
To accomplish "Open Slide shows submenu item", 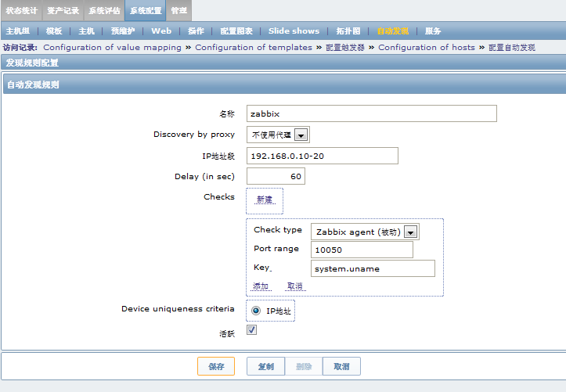I will tap(294, 31).
